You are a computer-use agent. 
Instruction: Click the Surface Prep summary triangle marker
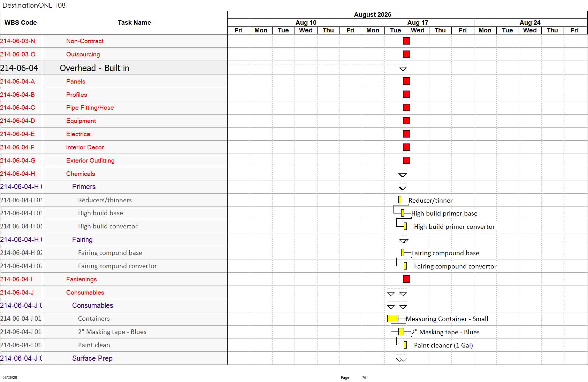tap(401, 360)
